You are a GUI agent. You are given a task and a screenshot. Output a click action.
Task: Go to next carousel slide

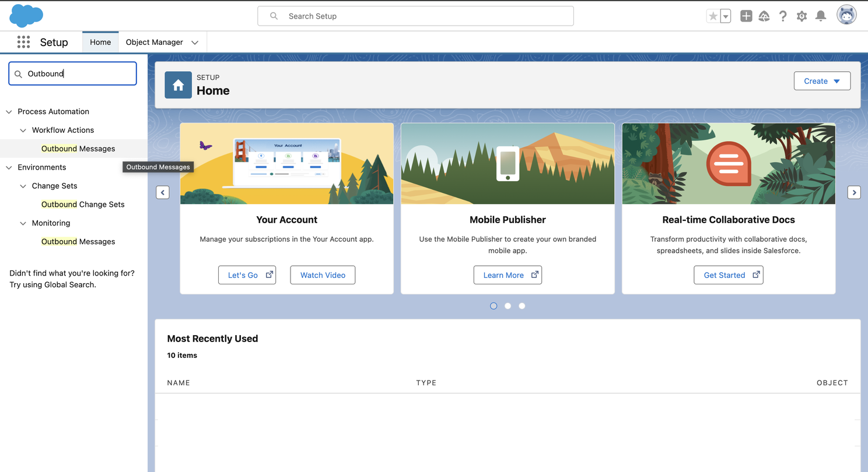click(854, 192)
